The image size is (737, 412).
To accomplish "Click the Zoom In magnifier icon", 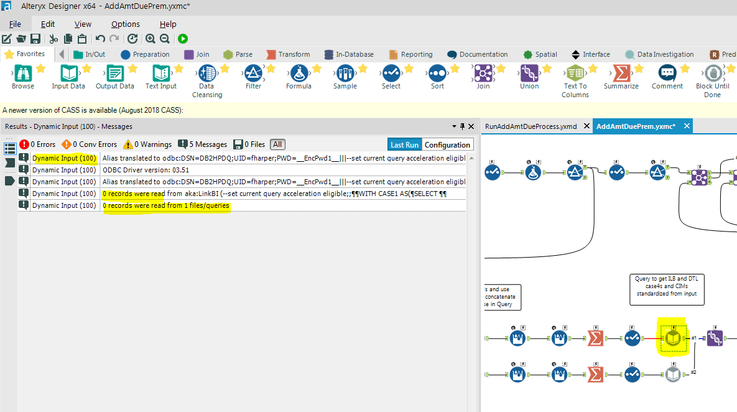I will coord(150,39).
